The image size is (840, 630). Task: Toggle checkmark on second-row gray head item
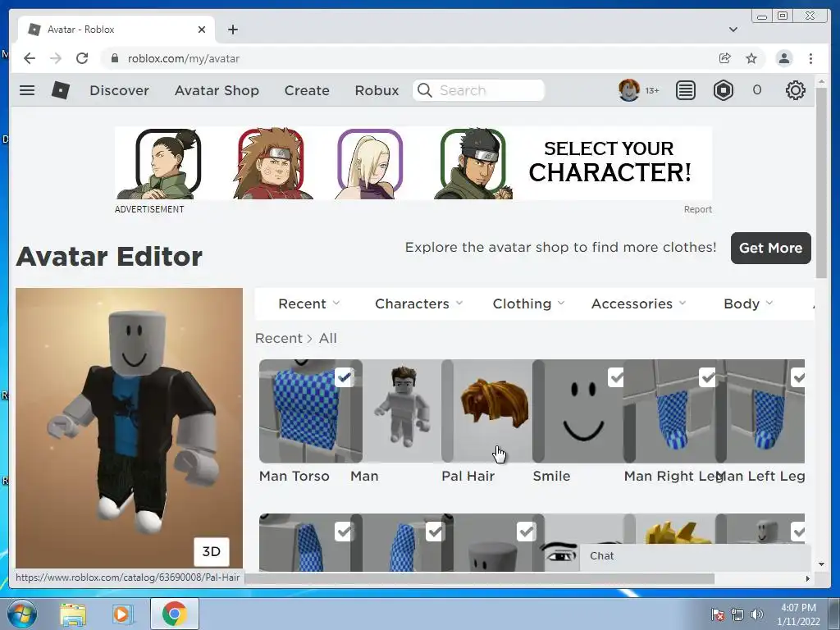[527, 532]
